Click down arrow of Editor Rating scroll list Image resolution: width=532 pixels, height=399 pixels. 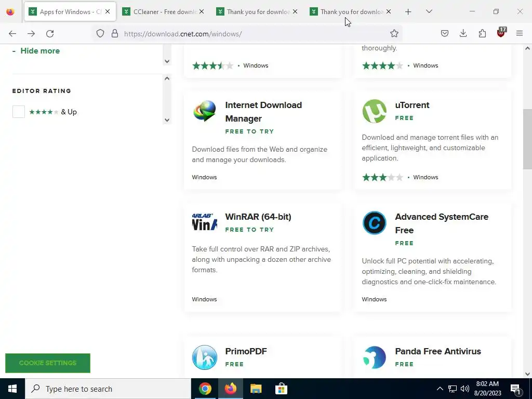coord(167,120)
